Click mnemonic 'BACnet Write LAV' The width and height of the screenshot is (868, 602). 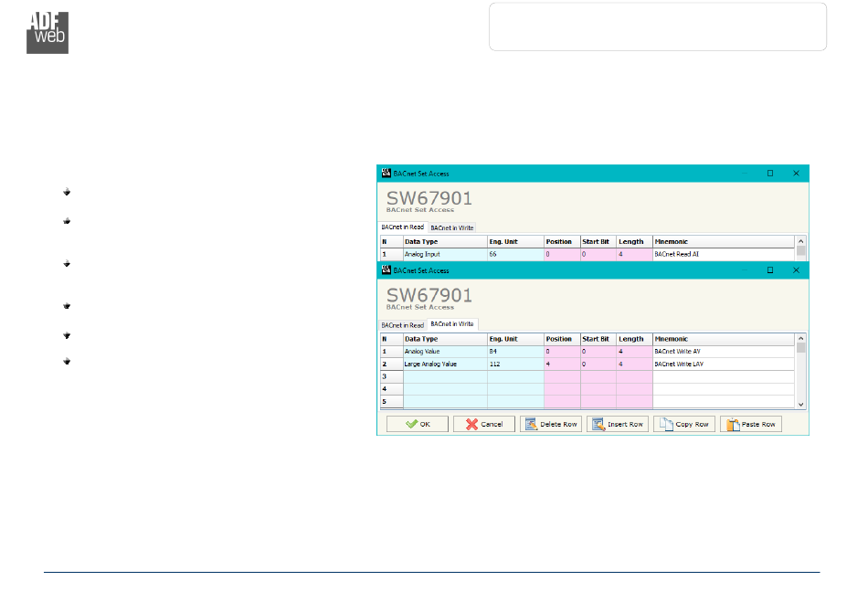coord(723,364)
